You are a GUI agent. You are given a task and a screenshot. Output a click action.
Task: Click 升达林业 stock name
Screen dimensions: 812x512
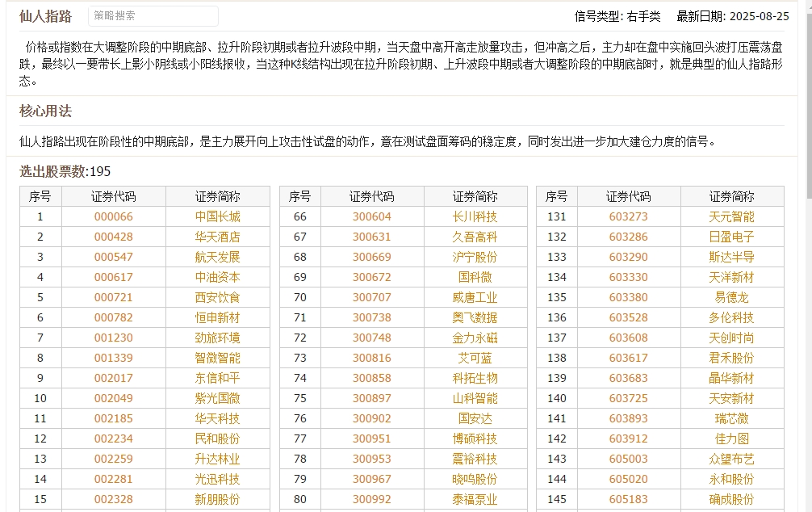point(217,460)
